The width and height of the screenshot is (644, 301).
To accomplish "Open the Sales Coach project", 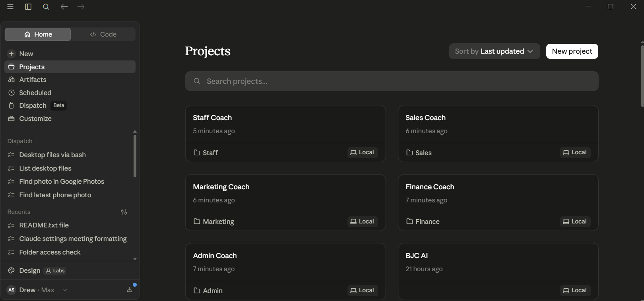I will tap(498, 134).
